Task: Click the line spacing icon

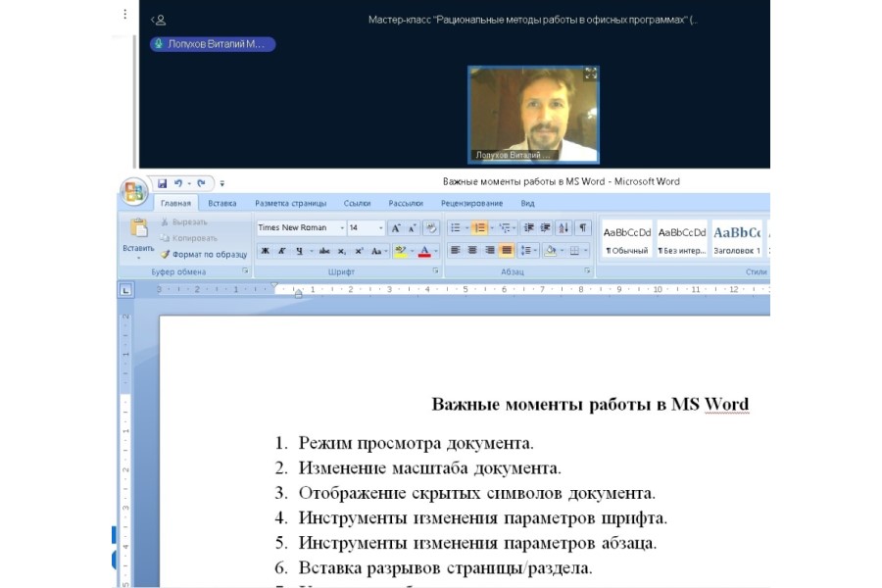Action: coord(526,251)
